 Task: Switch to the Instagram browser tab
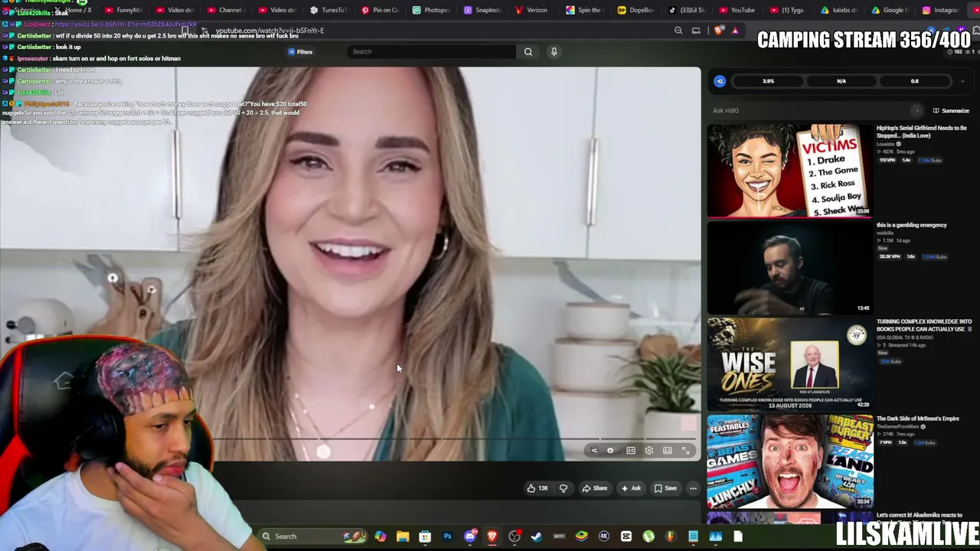coord(941,10)
